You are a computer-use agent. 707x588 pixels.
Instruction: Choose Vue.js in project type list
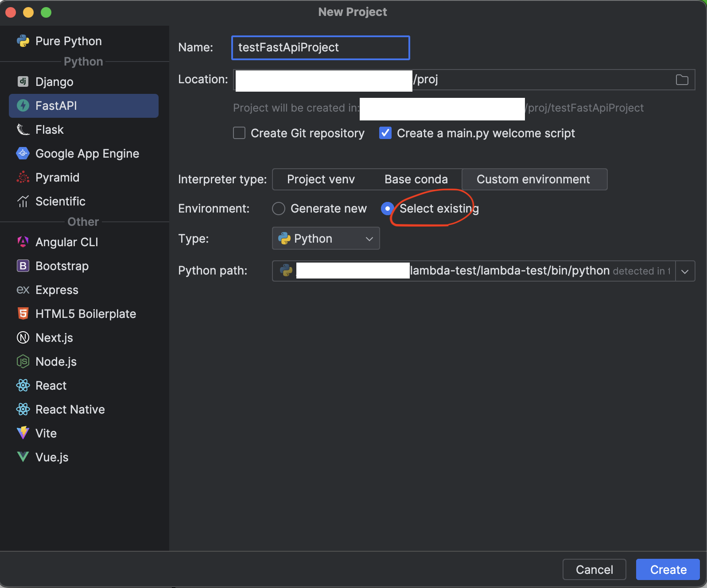coord(84,457)
